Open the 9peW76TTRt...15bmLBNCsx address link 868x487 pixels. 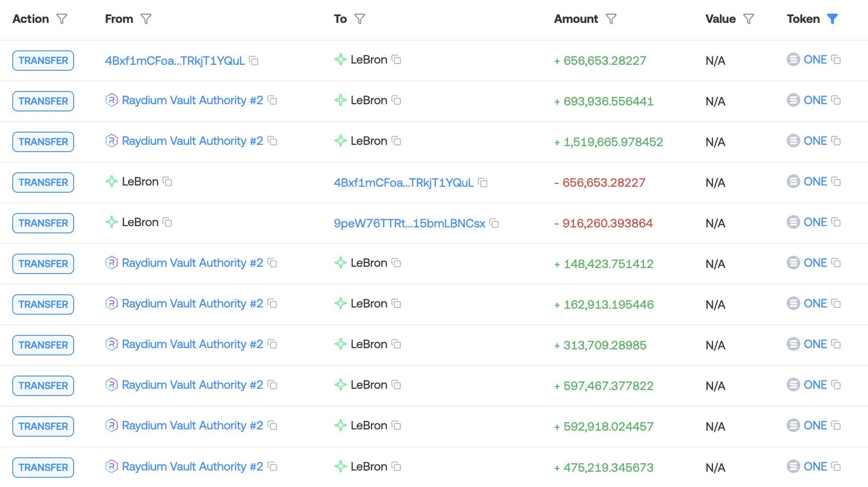tap(409, 224)
